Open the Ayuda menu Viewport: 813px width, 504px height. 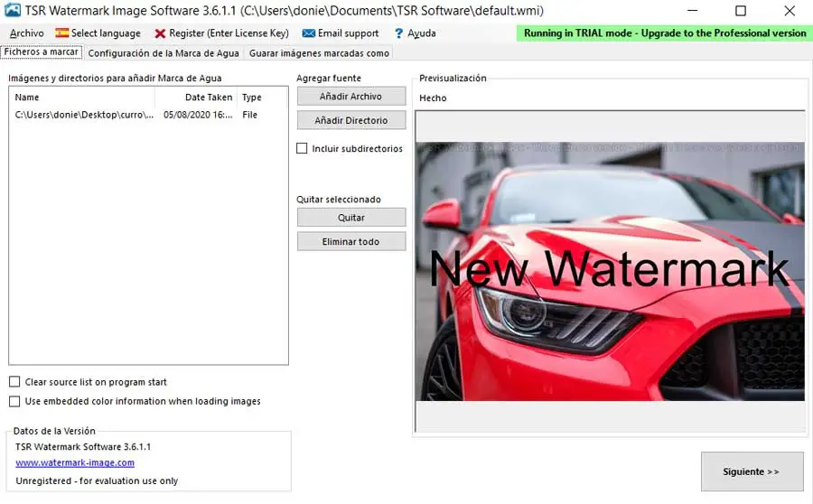[x=422, y=33]
